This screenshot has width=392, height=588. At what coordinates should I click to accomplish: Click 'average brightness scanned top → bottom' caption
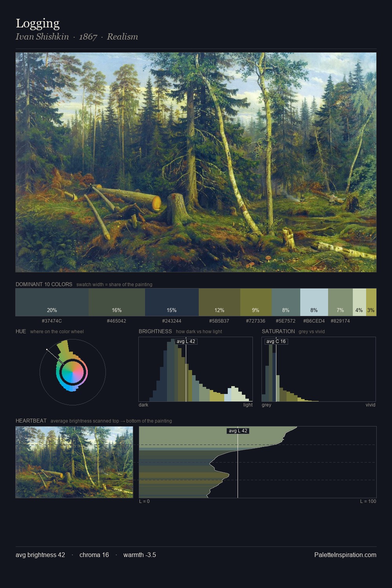tap(111, 421)
